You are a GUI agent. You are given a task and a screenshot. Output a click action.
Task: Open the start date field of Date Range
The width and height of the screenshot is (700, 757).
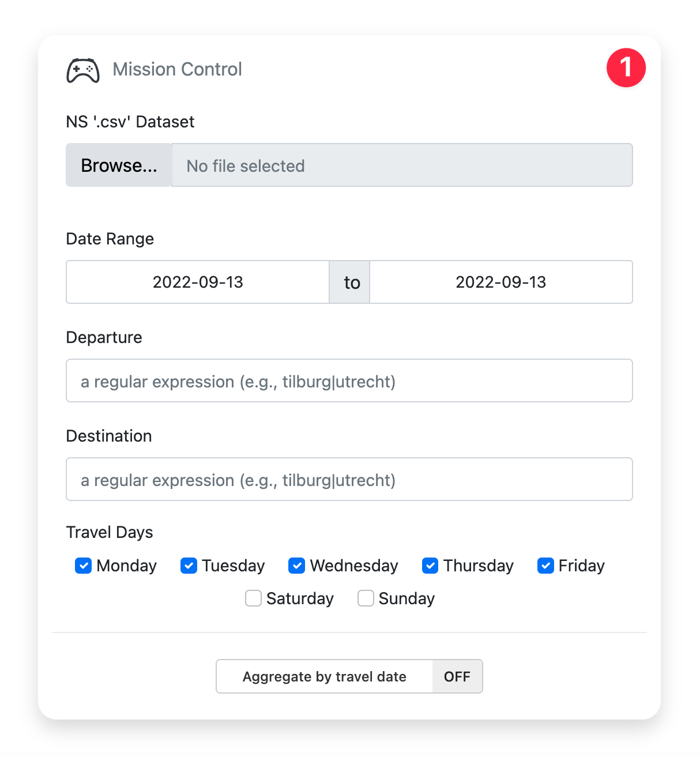pos(198,282)
